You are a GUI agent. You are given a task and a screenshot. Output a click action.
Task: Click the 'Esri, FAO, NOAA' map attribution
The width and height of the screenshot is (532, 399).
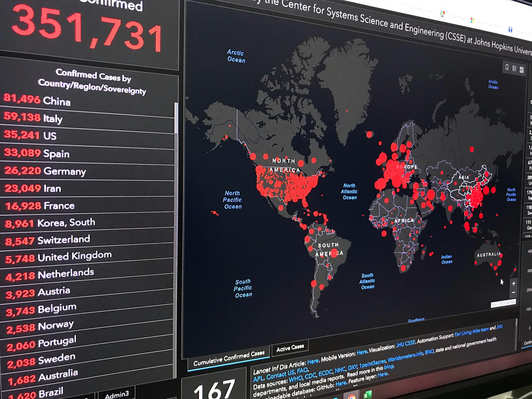coord(503,304)
